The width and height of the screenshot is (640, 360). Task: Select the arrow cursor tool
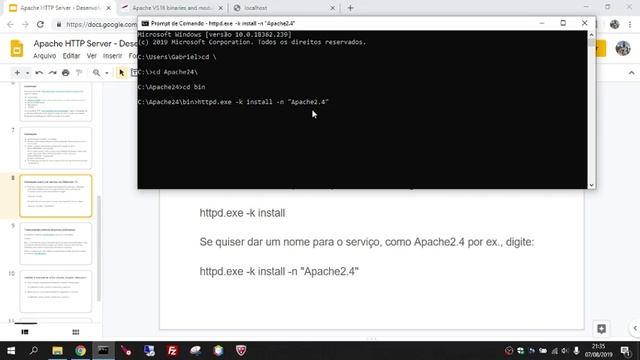[121, 73]
